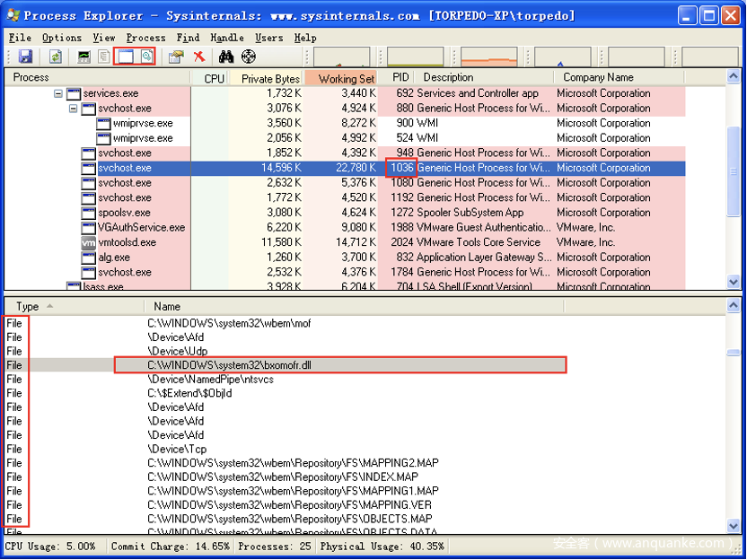Collapse the svchost.exe PID 880 node
The height and width of the screenshot is (560, 747).
coord(73,108)
